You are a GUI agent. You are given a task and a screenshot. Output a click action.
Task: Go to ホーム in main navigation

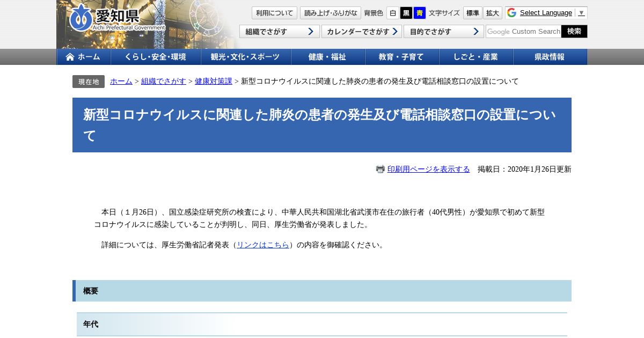click(x=84, y=57)
